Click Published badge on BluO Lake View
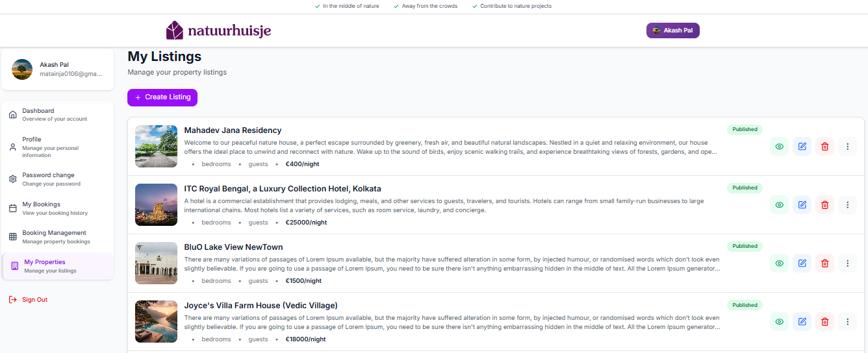The image size is (868, 353). [x=745, y=246]
